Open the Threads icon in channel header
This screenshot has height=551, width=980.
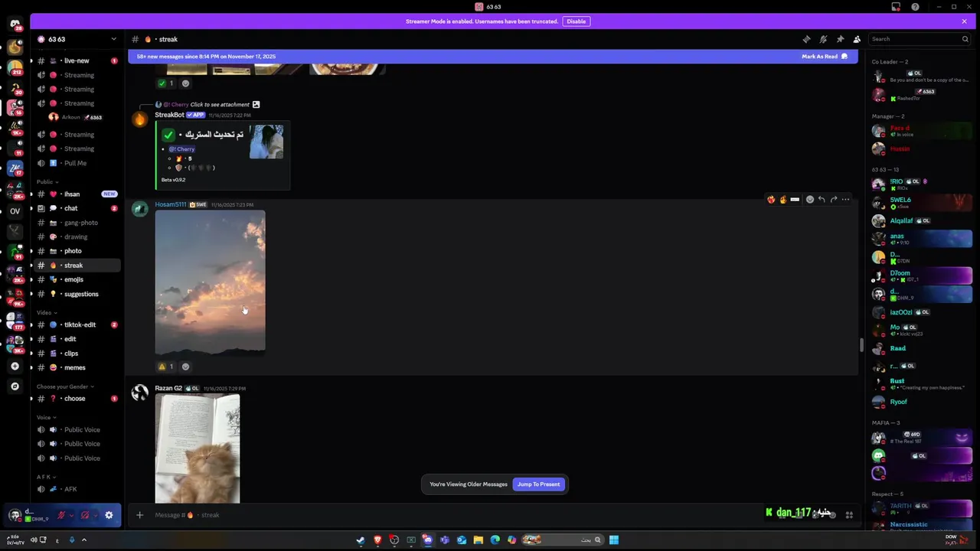(x=806, y=39)
